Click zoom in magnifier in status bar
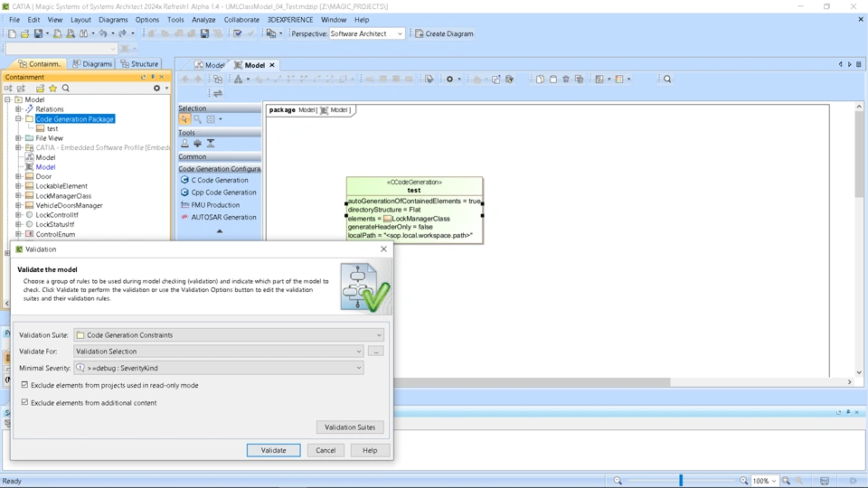This screenshot has width=868, height=488. click(744, 481)
